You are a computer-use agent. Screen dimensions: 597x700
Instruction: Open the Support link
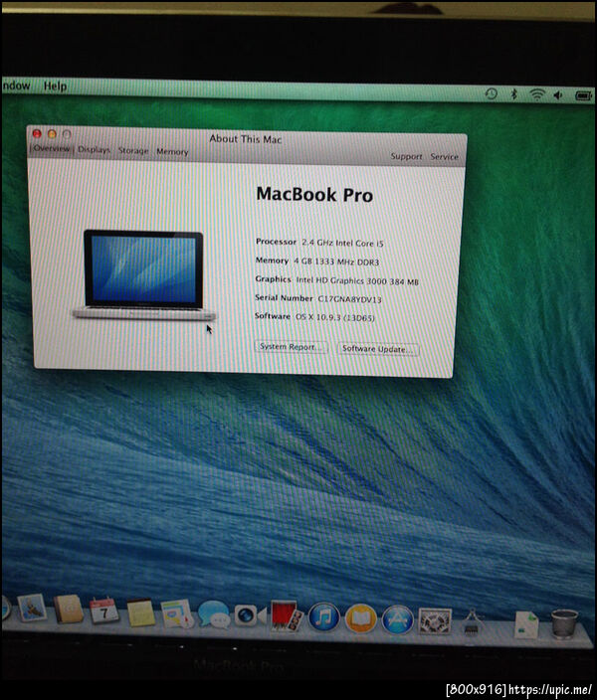pyautogui.click(x=406, y=156)
